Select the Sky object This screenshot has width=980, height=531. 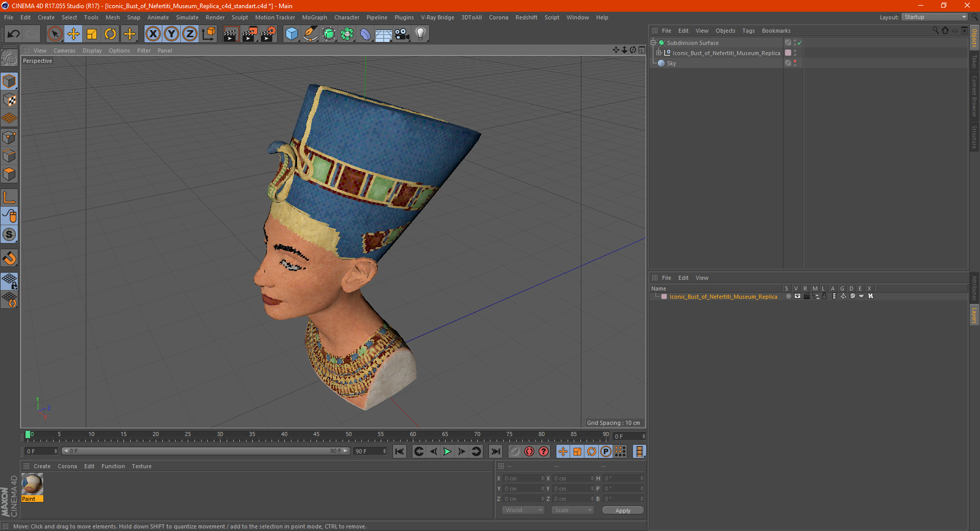pyautogui.click(x=671, y=63)
